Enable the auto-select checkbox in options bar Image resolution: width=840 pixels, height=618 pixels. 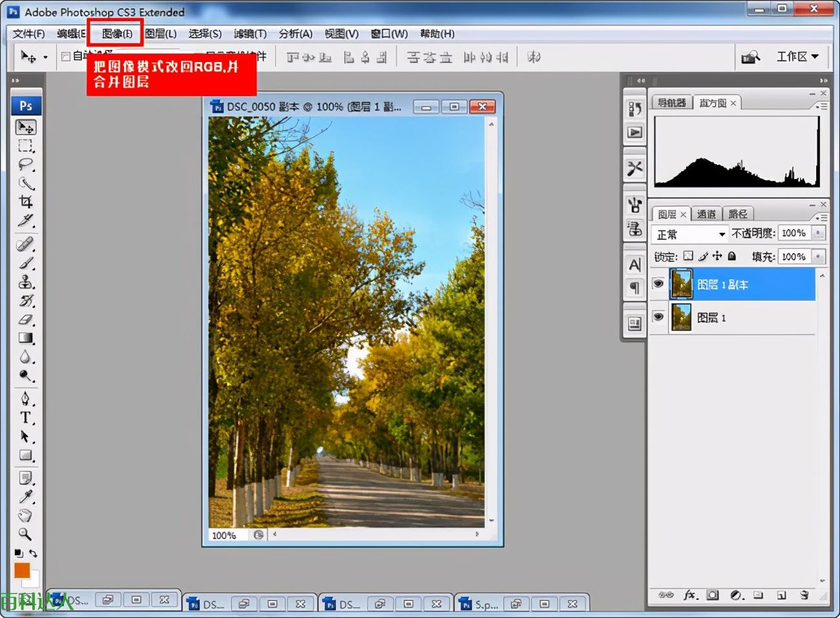tap(65, 57)
